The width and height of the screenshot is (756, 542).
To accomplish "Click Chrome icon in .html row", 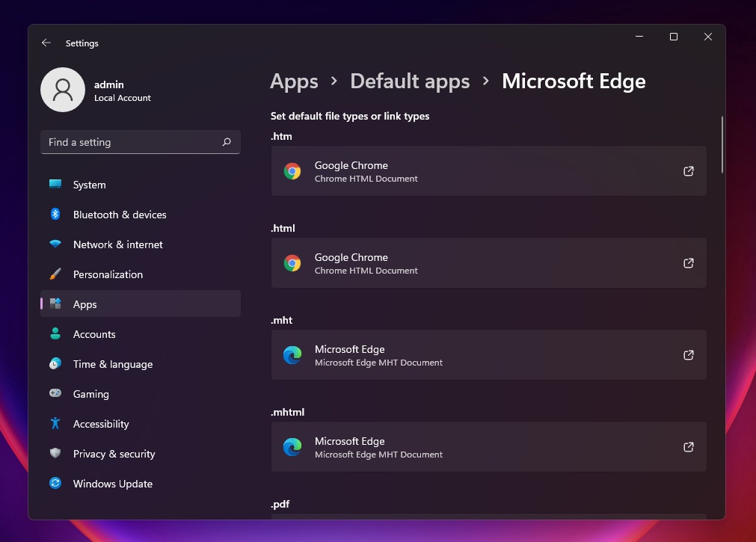I will pyautogui.click(x=292, y=263).
